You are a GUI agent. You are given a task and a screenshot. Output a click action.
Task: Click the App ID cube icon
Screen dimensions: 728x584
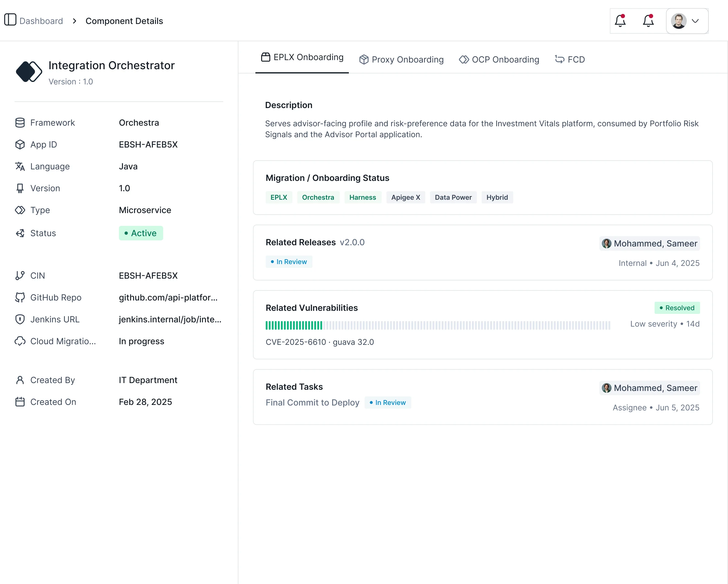coord(20,145)
